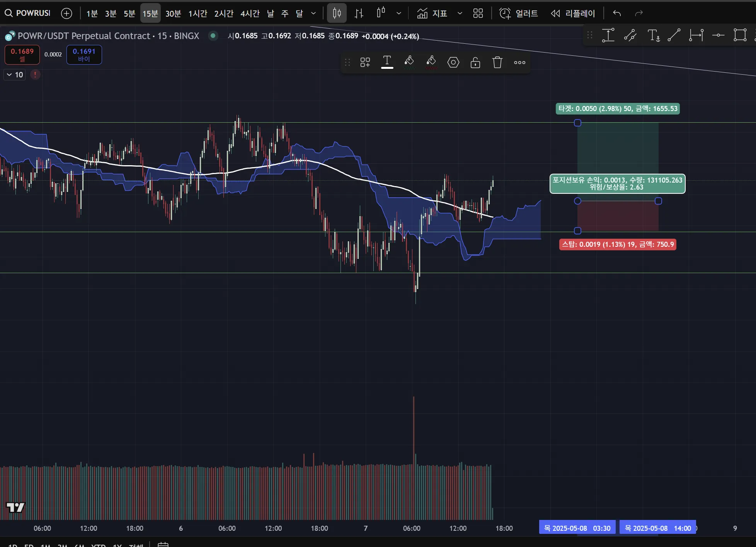Select the price range measure tool

(x=608, y=36)
